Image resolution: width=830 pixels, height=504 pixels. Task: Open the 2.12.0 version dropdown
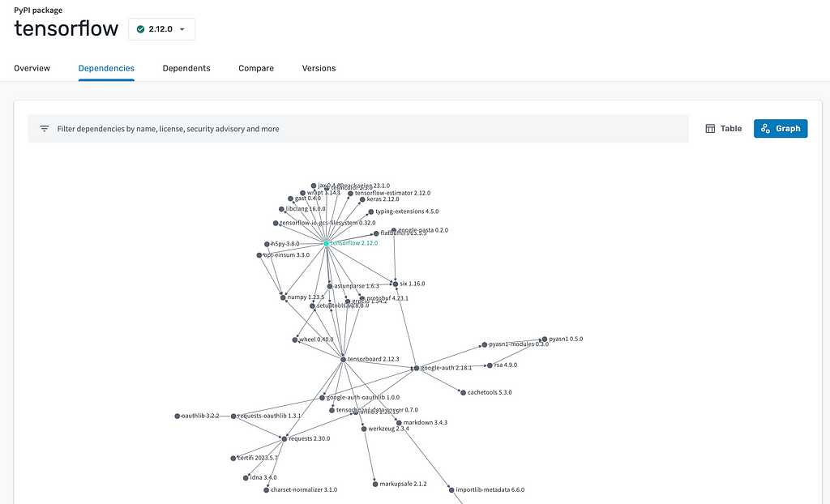coord(161,29)
